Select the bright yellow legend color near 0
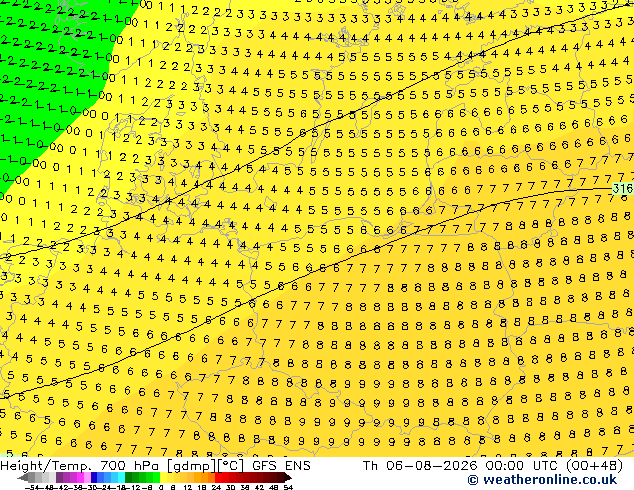Viewport: 634px width, 490px height. coord(163,477)
